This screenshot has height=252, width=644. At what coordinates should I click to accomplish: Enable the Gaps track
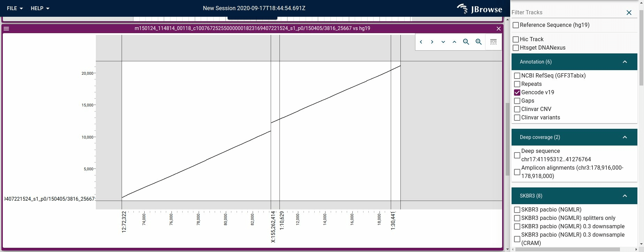click(x=517, y=101)
